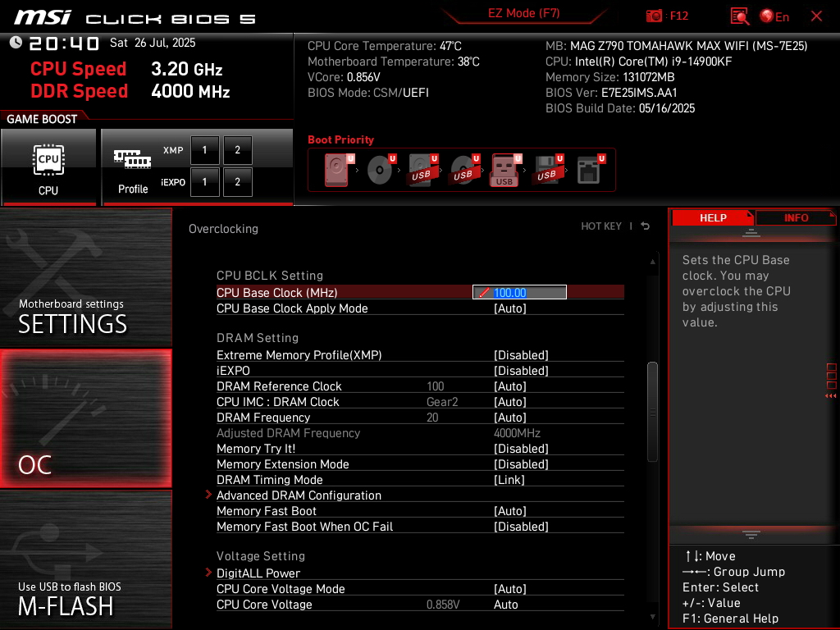Open the SETTINGS motherboard section
This screenshot has height=630, width=840.
(x=85, y=277)
